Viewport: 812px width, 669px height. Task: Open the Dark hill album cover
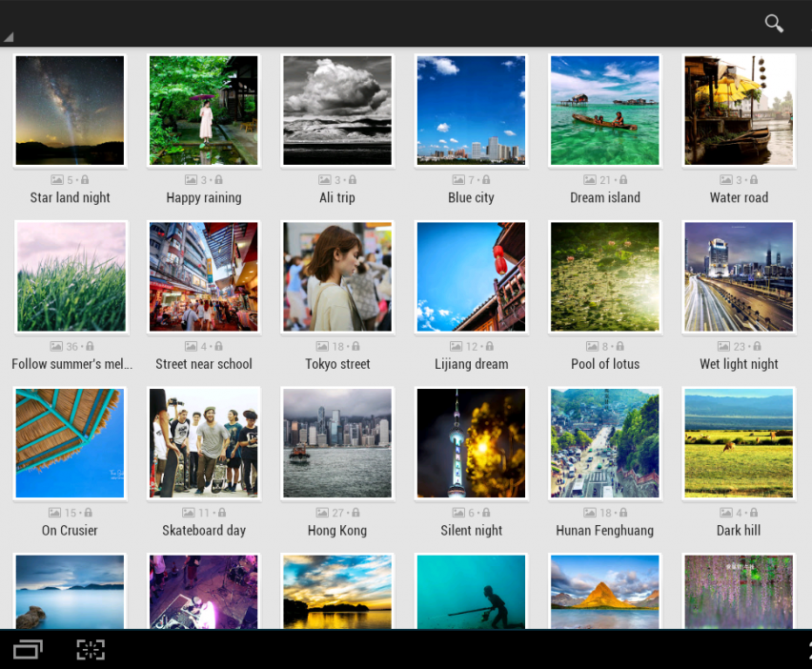pos(739,443)
